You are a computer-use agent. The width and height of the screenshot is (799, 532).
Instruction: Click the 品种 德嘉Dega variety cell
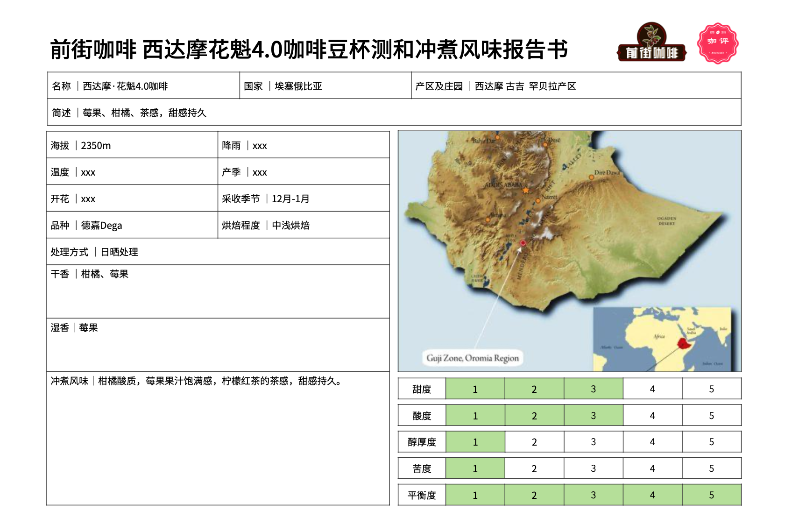point(132,225)
